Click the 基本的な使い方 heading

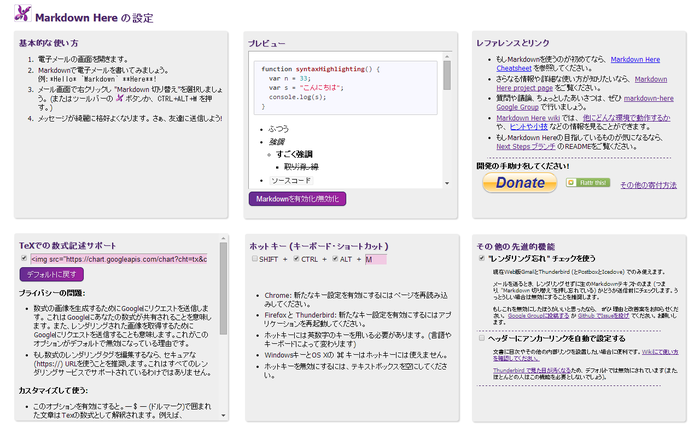tap(48, 43)
